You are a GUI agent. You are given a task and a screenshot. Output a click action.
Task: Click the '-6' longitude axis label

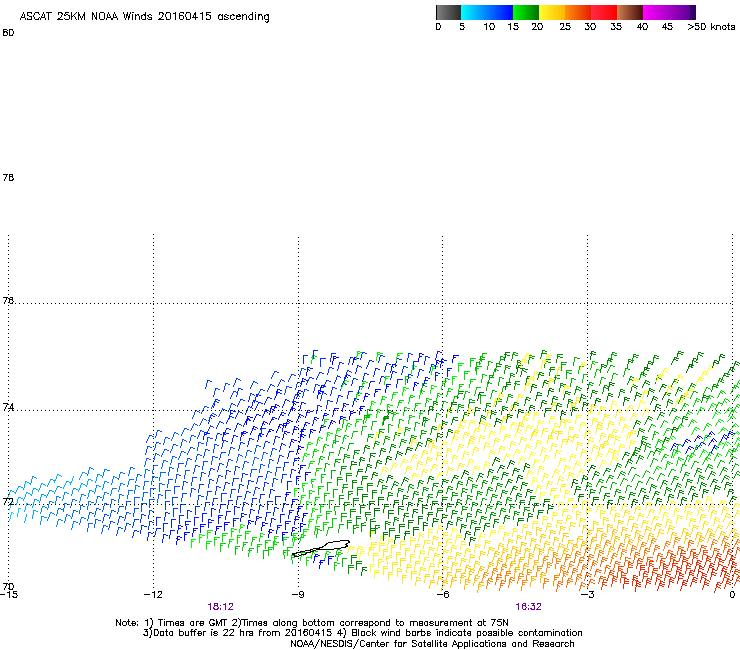coord(442,595)
